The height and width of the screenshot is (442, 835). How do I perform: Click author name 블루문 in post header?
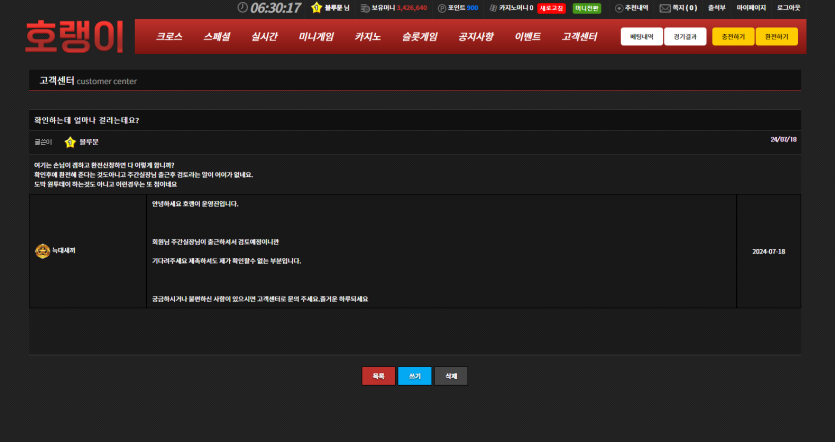point(89,142)
